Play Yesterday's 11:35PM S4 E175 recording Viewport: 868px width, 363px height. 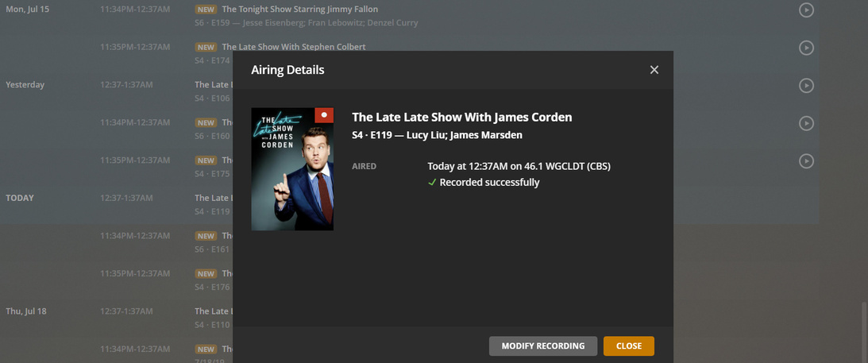[x=807, y=160]
